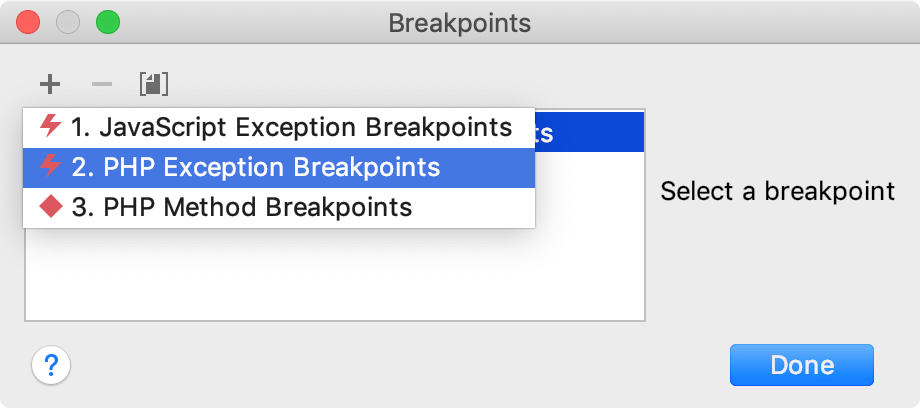Click the "Select a breakpoint" placeholder text
This screenshot has width=920, height=408.
click(777, 190)
